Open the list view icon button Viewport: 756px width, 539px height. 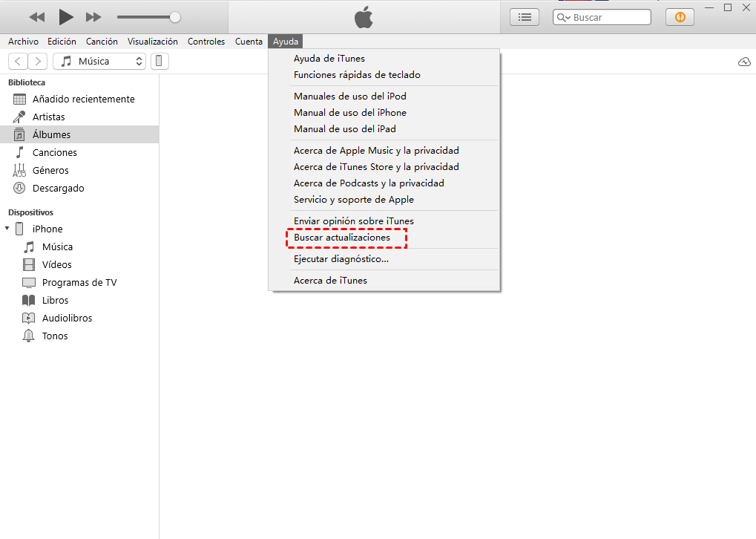click(525, 17)
